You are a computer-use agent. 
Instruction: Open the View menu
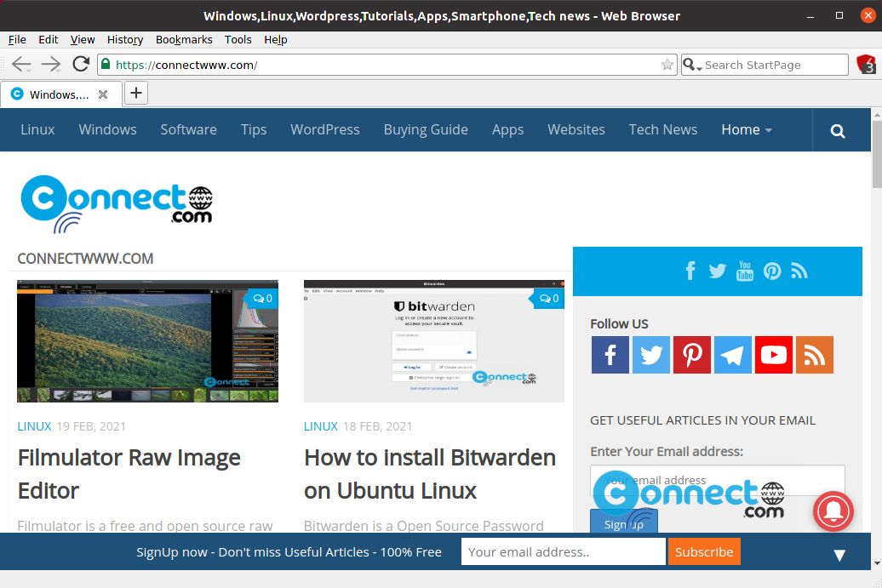pos(83,39)
